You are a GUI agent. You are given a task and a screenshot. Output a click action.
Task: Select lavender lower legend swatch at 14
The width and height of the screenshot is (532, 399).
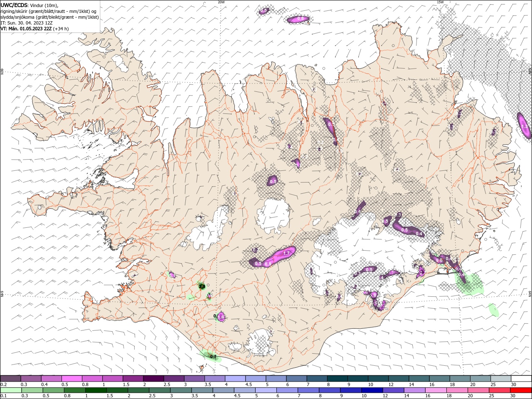[x=414, y=390]
